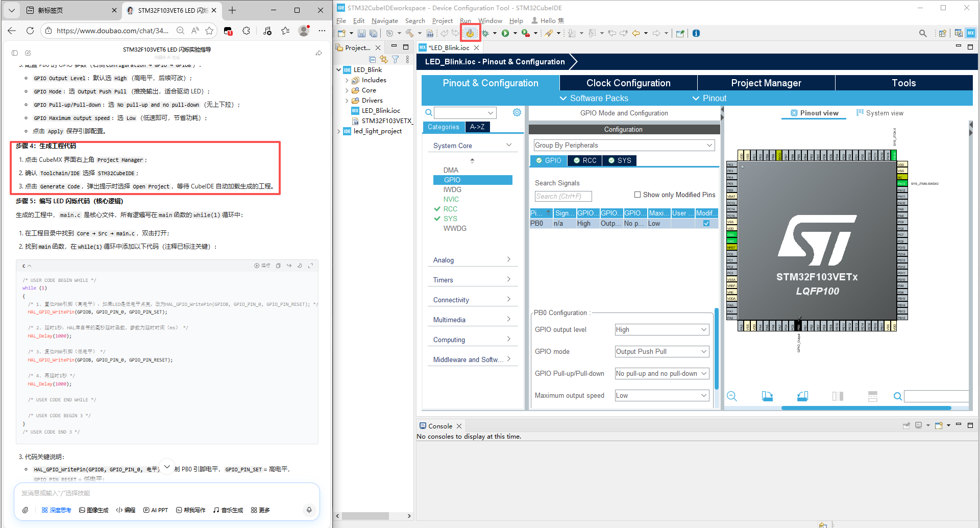Click the PB0 Configuration vertical scrollbar
The width and height of the screenshot is (980, 528).
tap(717, 349)
